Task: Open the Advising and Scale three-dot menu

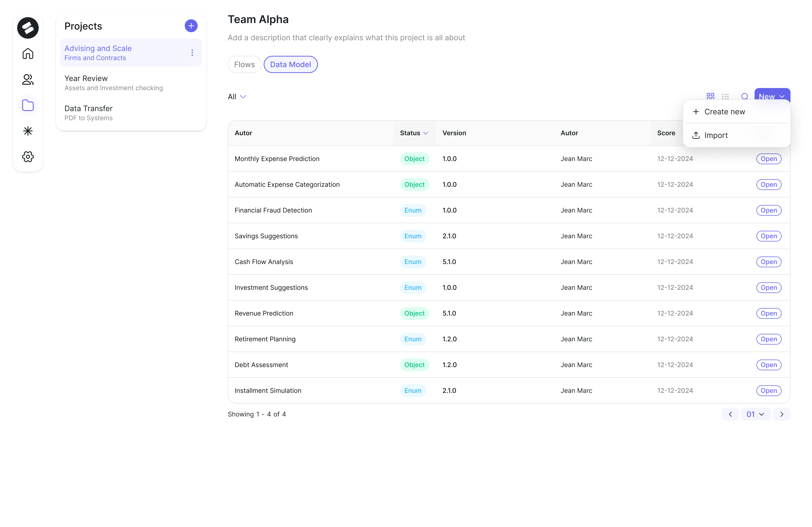Action: [192, 53]
